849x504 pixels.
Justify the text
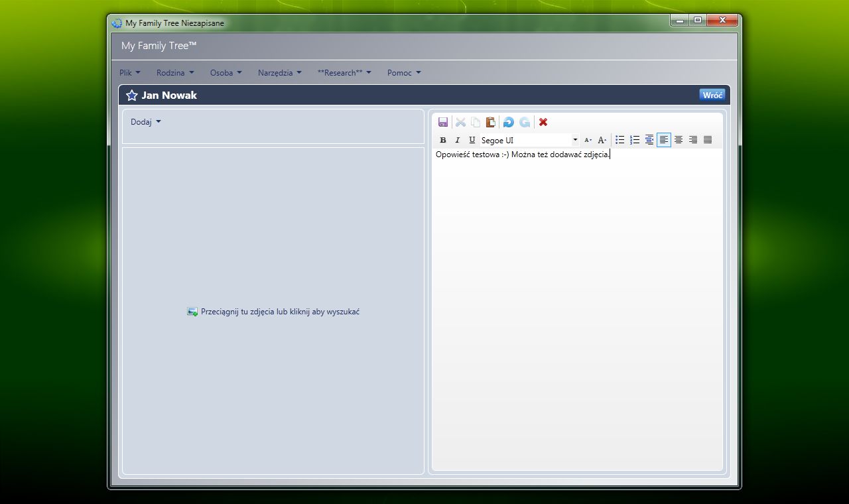coord(708,140)
